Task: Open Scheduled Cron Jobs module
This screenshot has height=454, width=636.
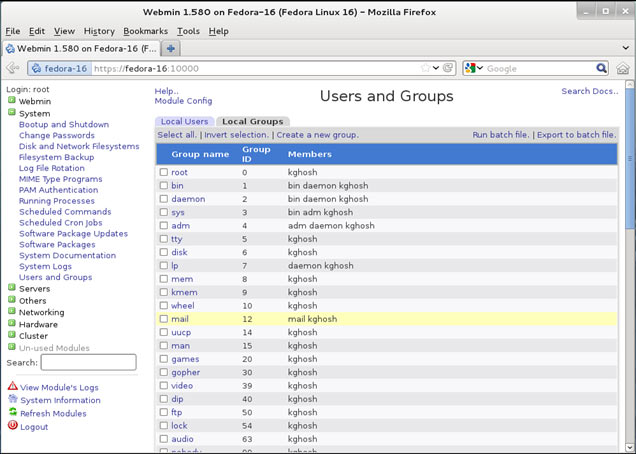Action: [x=60, y=222]
